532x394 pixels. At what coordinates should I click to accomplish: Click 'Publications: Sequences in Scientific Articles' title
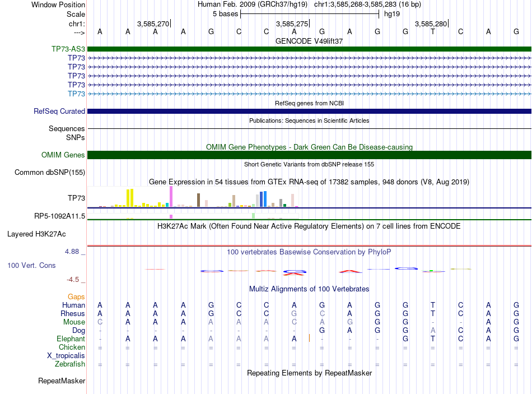click(x=309, y=120)
